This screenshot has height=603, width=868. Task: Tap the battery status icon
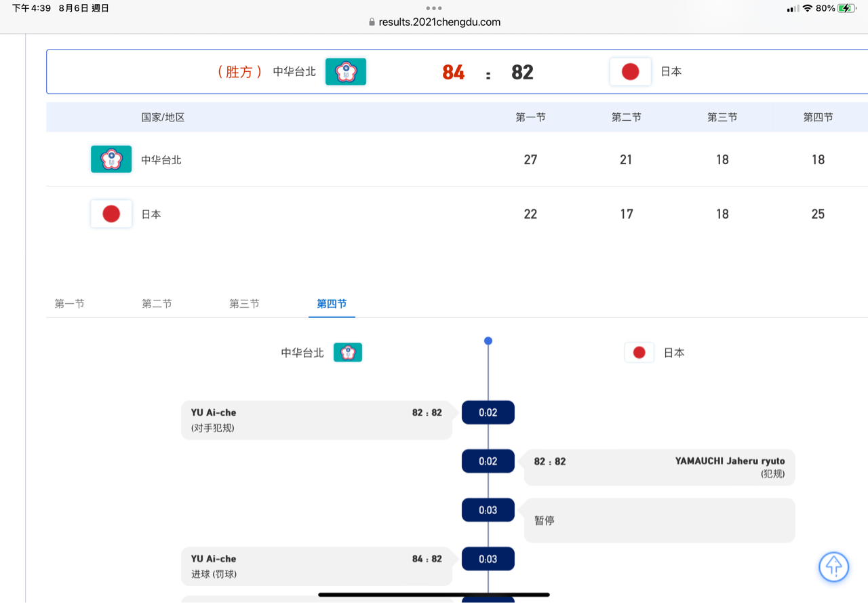(x=846, y=9)
